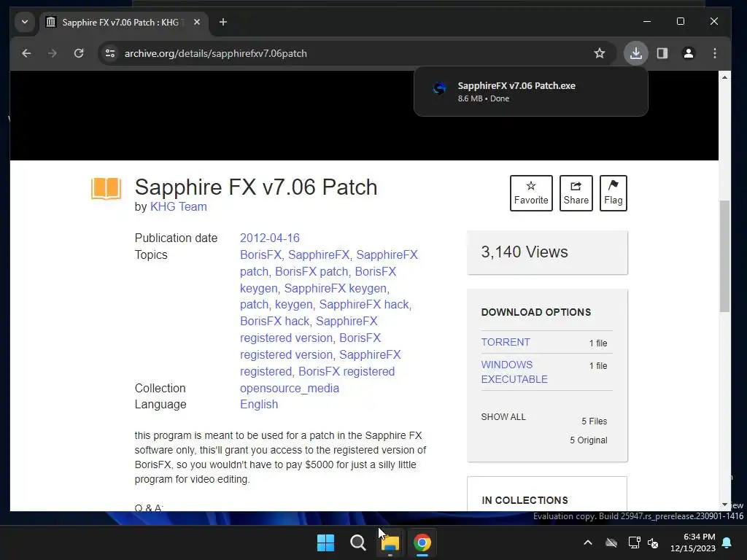This screenshot has width=747, height=560.
Task: Go back to the previous page
Action: coord(26,53)
